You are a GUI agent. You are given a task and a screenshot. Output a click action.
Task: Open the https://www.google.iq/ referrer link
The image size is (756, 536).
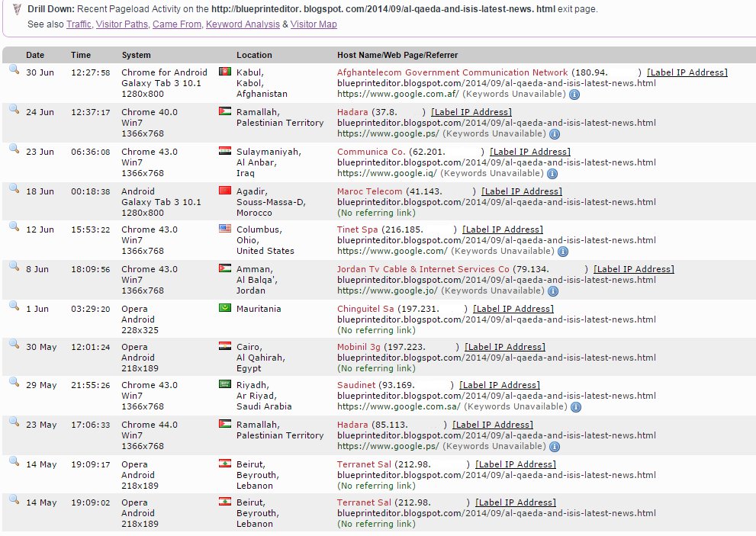coord(388,173)
